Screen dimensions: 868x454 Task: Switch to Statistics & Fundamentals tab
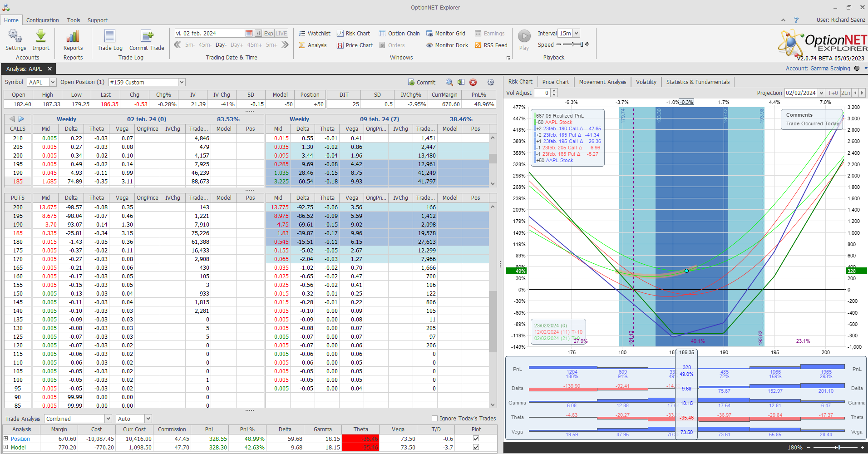698,82
